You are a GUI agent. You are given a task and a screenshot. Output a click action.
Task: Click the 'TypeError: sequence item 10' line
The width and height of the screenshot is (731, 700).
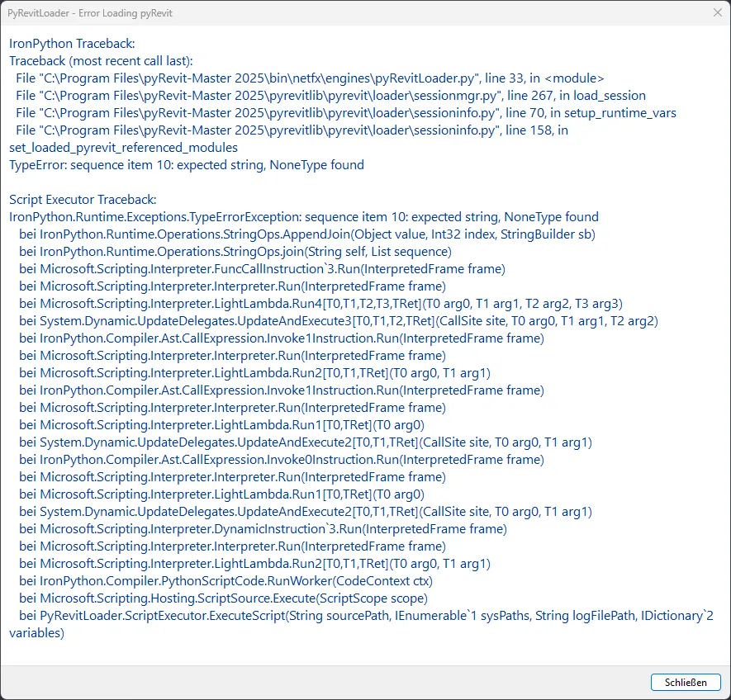point(187,164)
